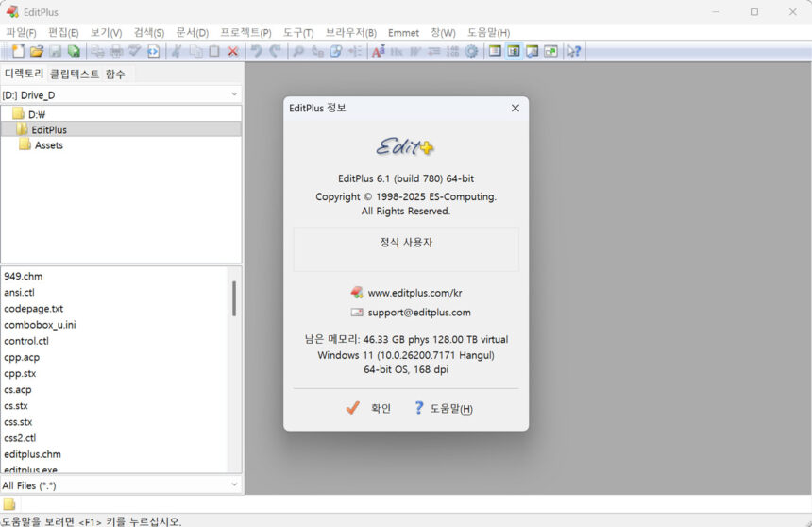This screenshot has width=812, height=527.
Task: Click the Undo arrow icon
Action: tap(256, 51)
